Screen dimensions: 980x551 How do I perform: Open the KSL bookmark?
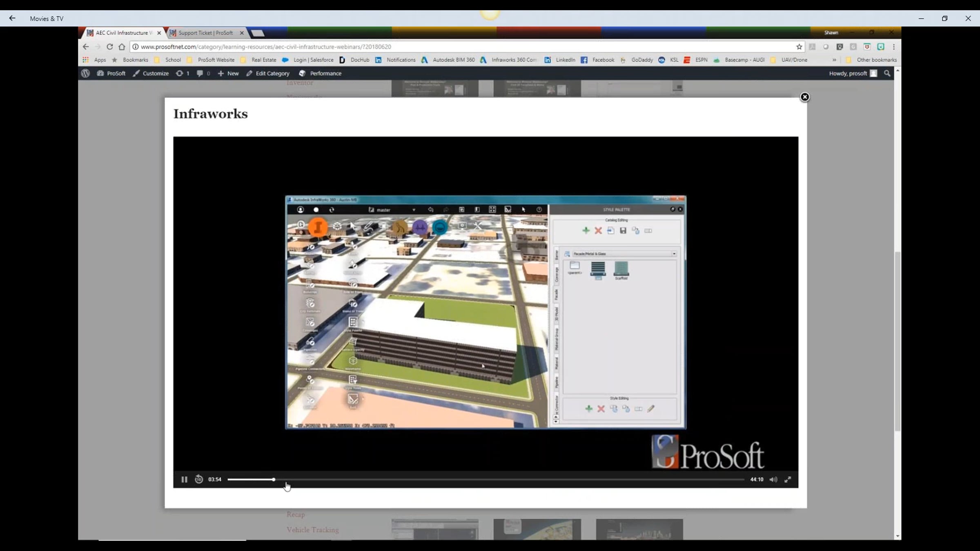(668, 60)
